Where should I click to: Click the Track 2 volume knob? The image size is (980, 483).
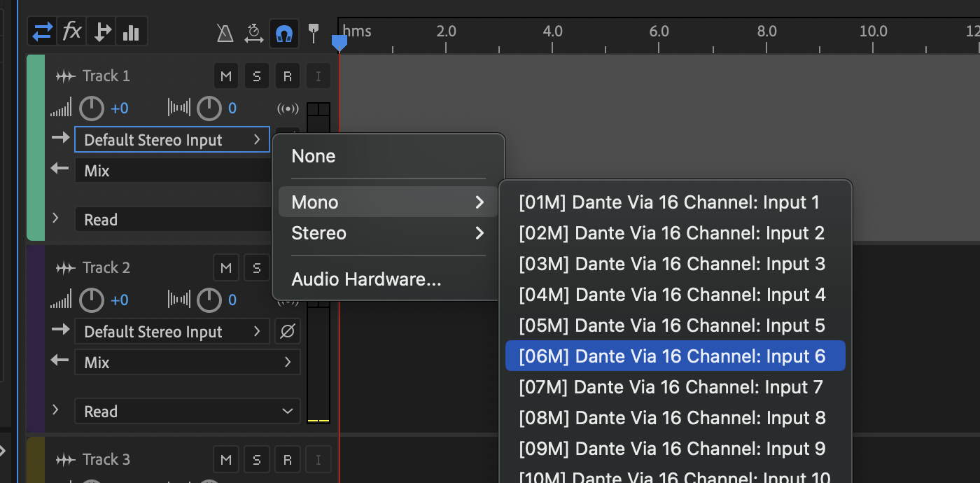tap(92, 300)
